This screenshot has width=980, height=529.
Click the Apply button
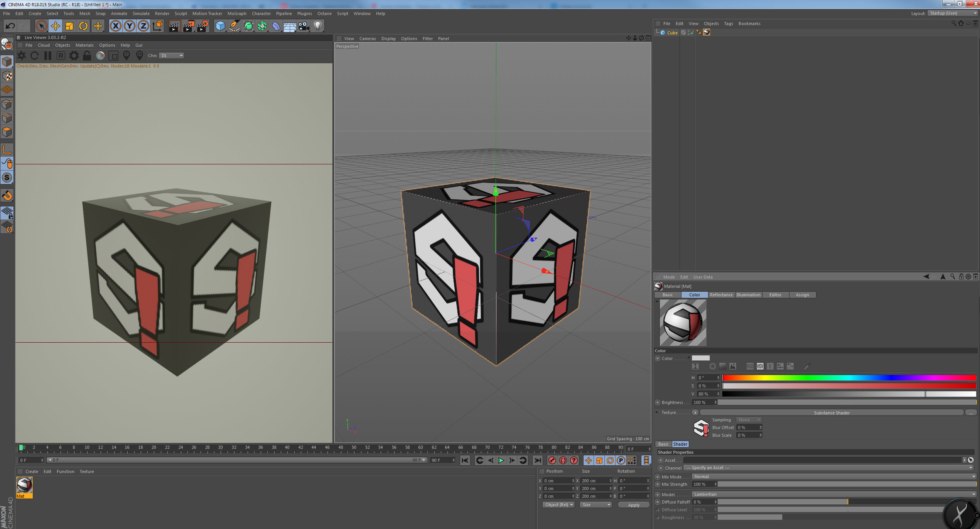pos(633,505)
